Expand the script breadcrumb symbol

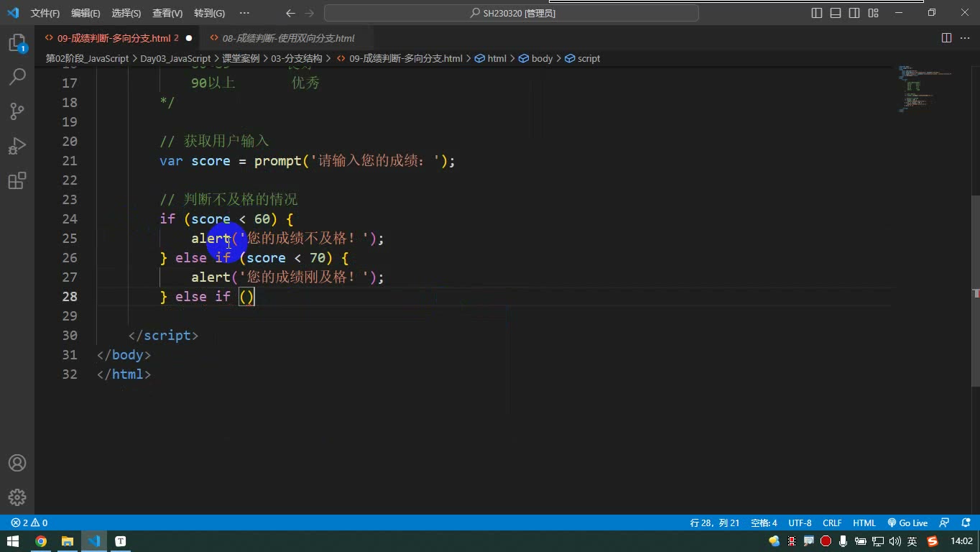583,59
